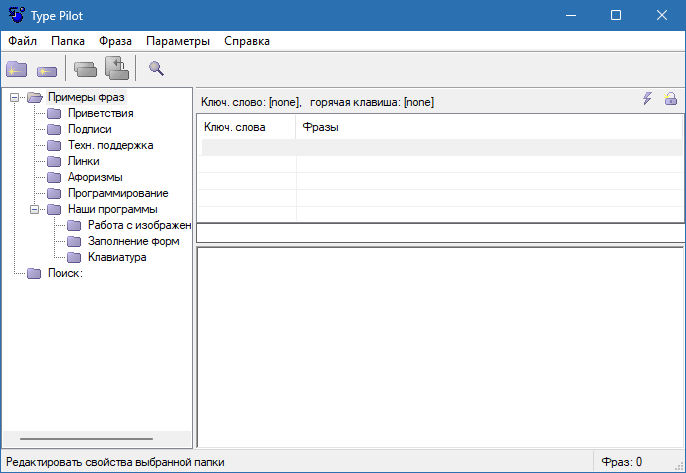
Task: Click the Фразы column header
Action: (x=489, y=127)
